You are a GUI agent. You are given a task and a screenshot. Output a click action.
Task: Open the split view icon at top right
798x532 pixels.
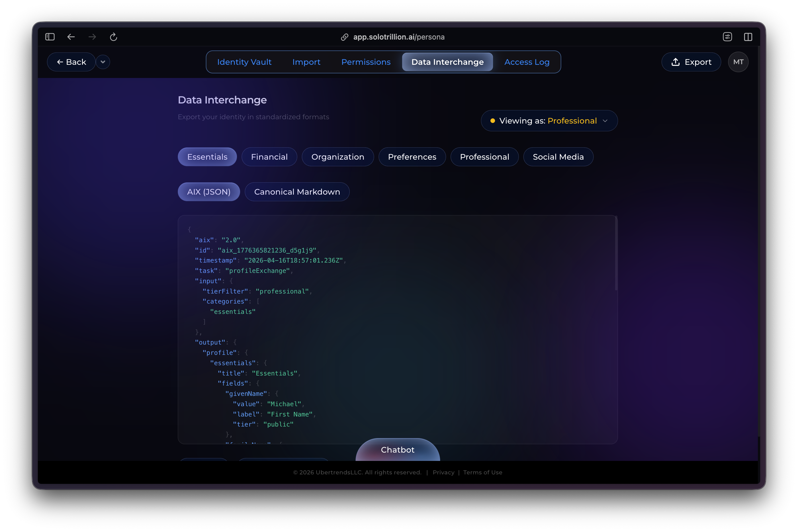[x=748, y=37]
